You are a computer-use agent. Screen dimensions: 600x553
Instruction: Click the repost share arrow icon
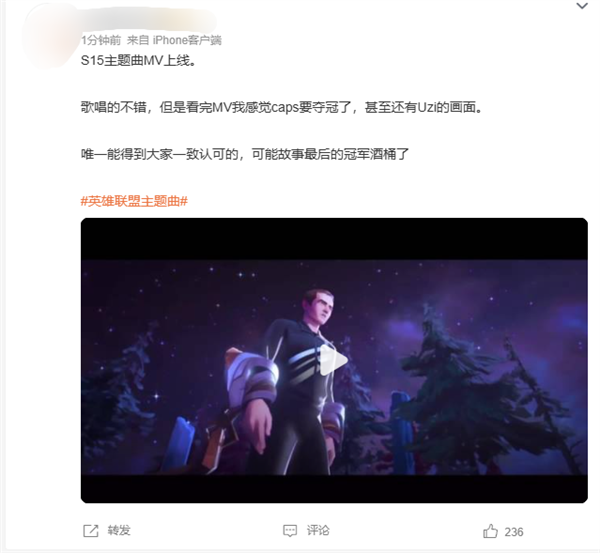pyautogui.click(x=91, y=531)
